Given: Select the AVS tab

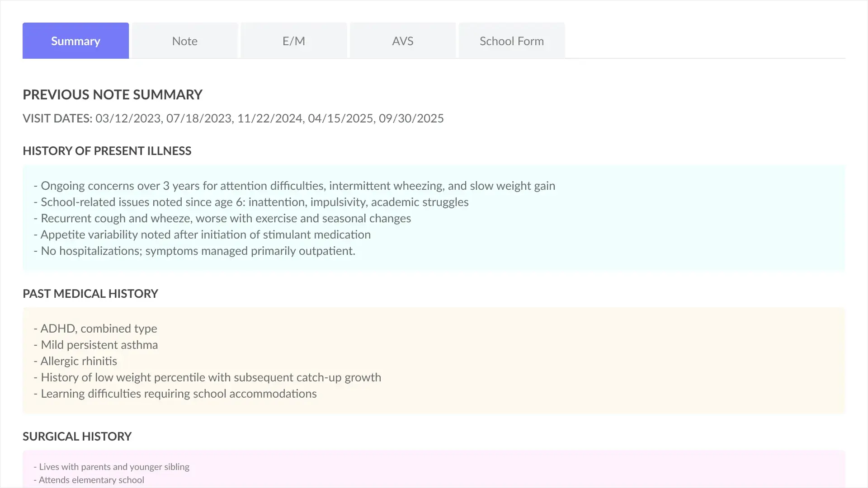Looking at the screenshot, I should [402, 41].
